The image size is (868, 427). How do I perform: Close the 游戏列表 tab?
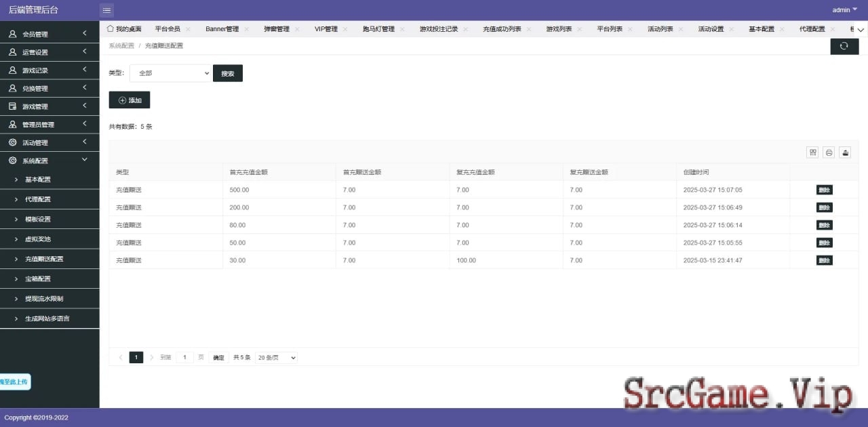[x=580, y=29]
